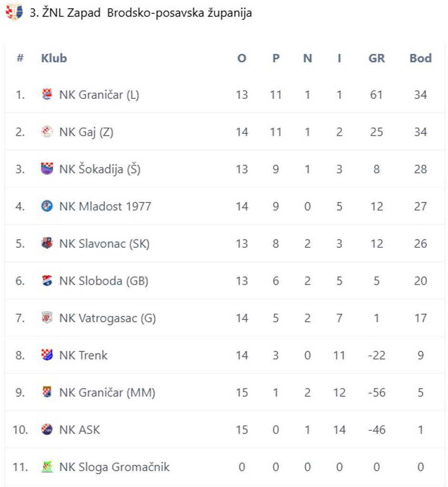Click the Klub column header
The width and height of the screenshot is (448, 487).
pyautogui.click(x=54, y=58)
